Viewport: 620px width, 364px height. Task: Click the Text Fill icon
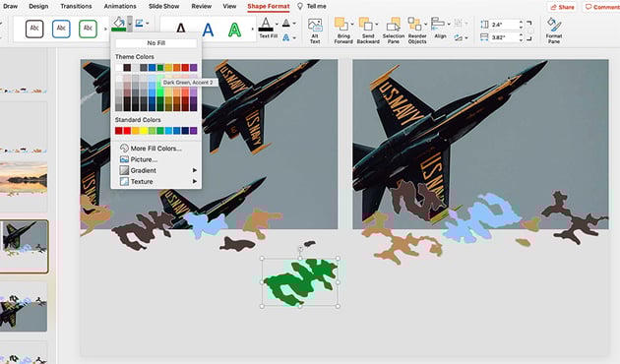[266, 25]
